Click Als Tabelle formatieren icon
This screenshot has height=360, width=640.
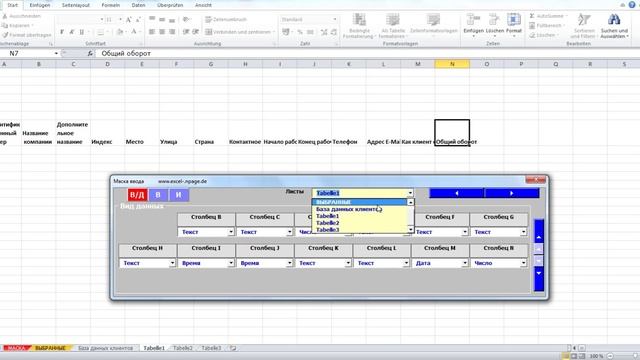point(393,26)
